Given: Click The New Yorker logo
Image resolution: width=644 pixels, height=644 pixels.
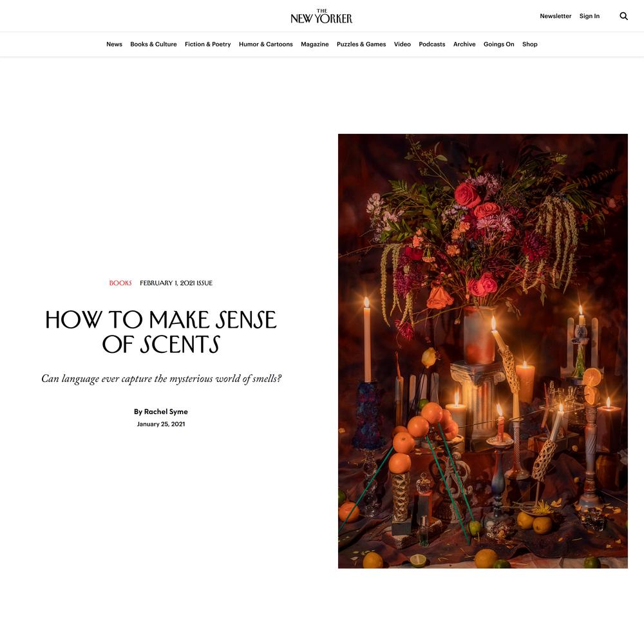Looking at the screenshot, I should tap(321, 16).
